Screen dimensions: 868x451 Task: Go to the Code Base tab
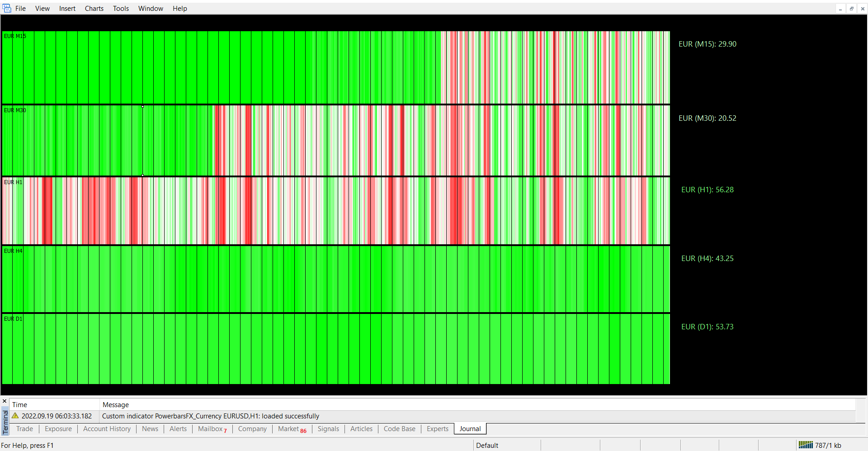399,429
